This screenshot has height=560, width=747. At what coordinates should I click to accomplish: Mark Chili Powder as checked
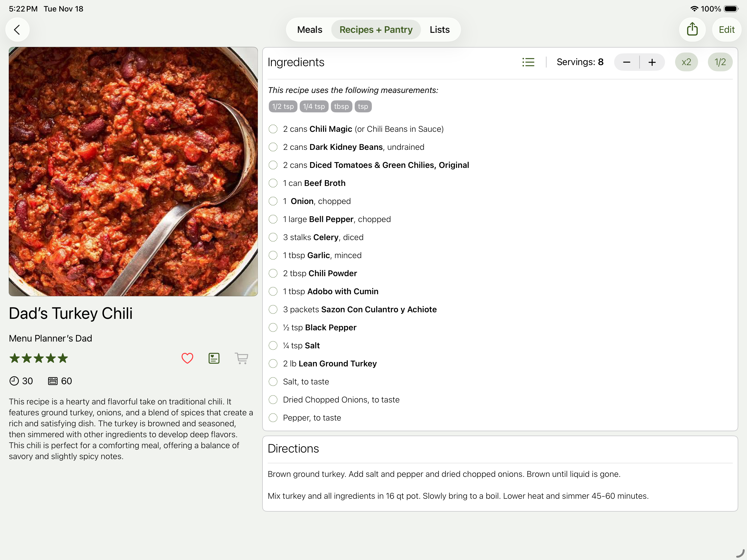[273, 273]
